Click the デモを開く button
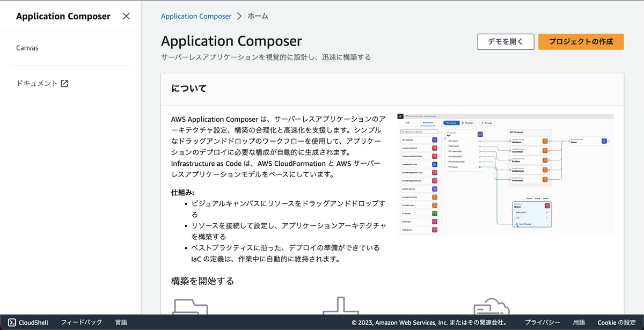Screen dimensions: 644x330 coord(506,41)
